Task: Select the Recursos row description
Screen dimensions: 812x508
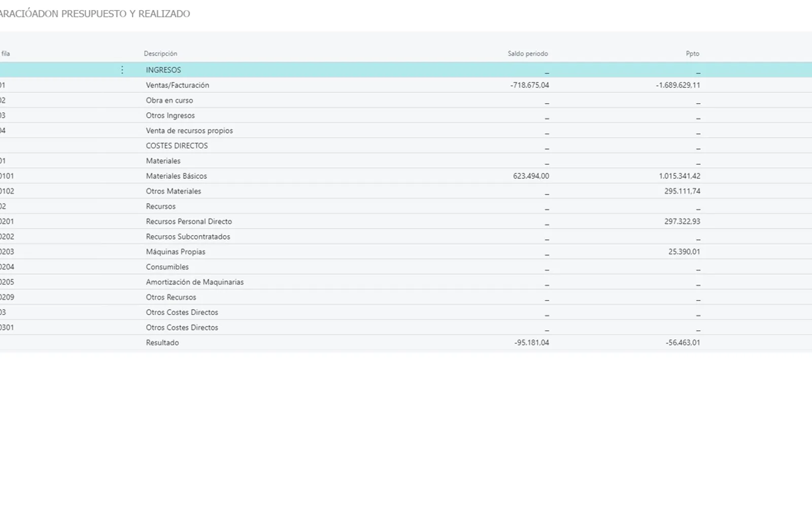Action: click(161, 207)
